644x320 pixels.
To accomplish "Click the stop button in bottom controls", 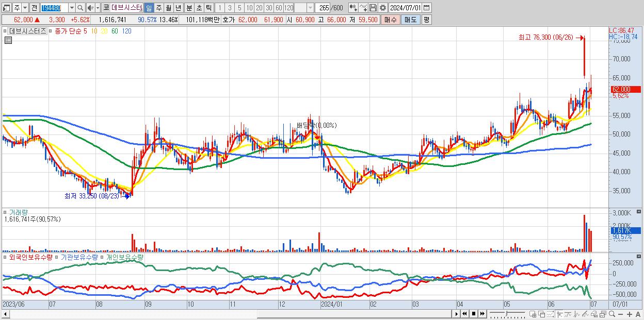I will click(474, 314).
